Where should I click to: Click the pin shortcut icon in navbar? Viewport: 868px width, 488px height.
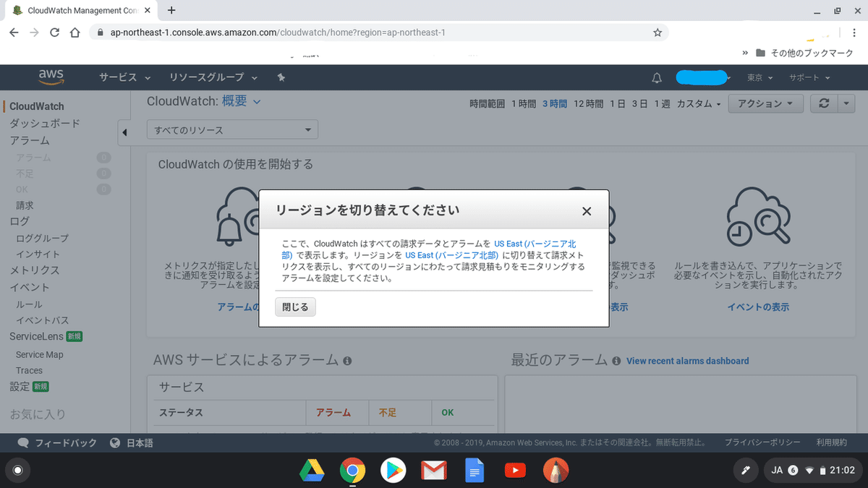281,77
